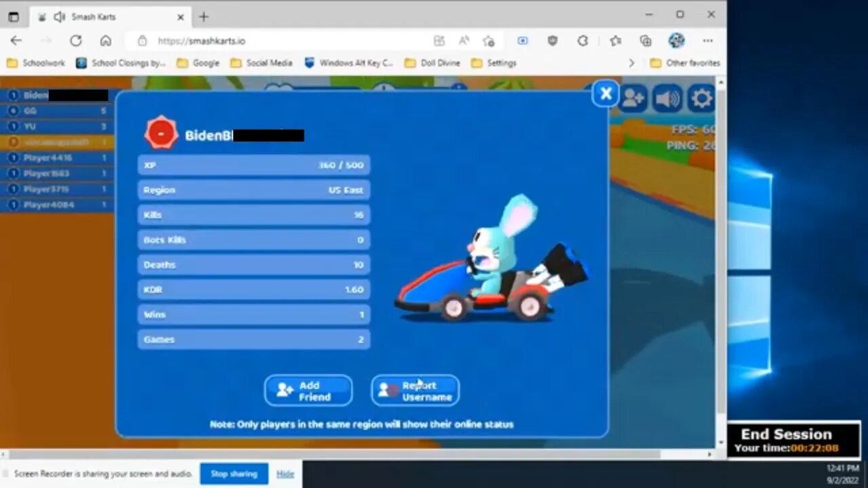Click the Report Username button
Viewport: 868px width, 488px height.
[415, 390]
